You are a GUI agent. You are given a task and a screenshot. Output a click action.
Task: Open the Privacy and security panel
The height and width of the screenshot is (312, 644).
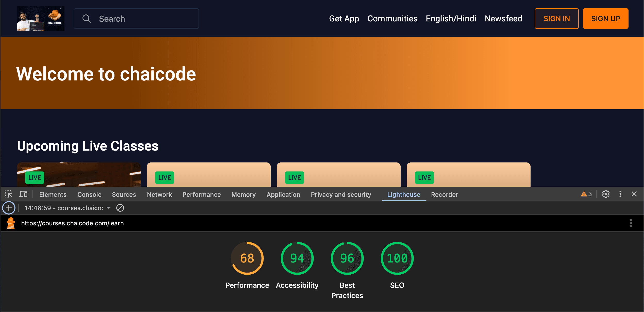[x=341, y=194]
